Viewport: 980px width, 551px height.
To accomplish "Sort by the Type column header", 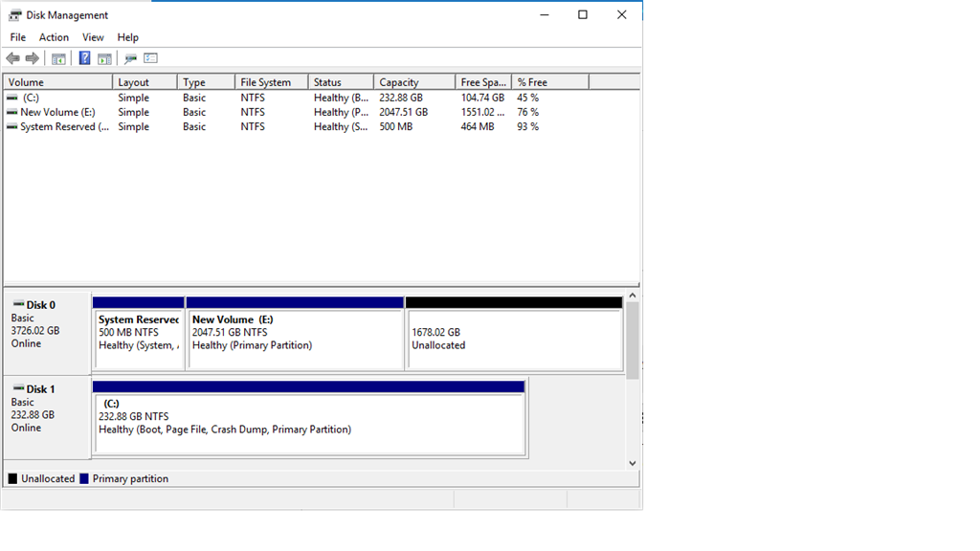I will 207,82.
